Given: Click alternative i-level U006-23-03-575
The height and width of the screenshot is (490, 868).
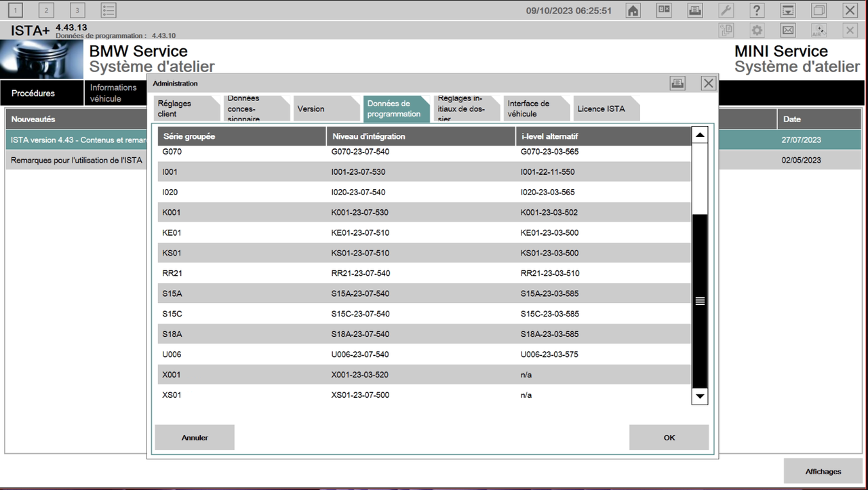Looking at the screenshot, I should 549,354.
